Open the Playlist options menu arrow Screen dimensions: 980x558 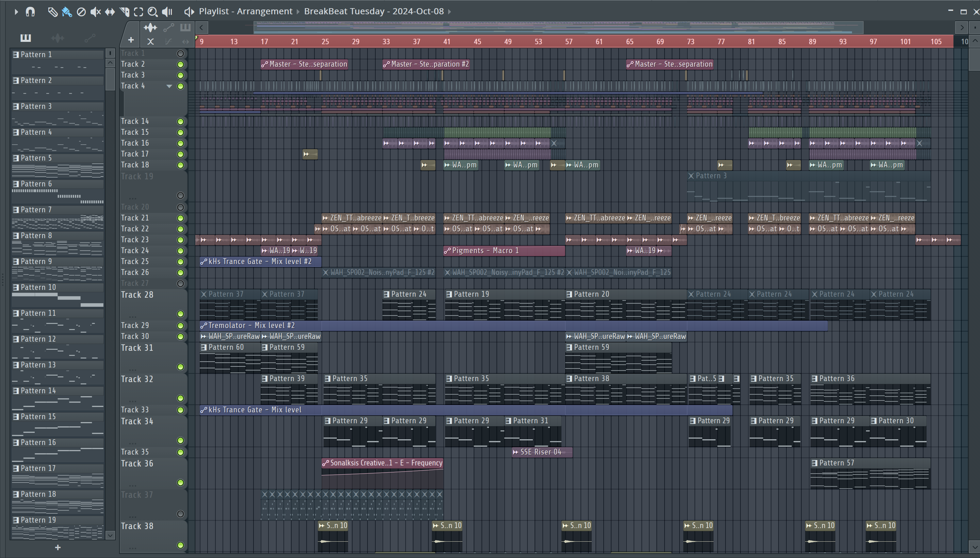(16, 12)
